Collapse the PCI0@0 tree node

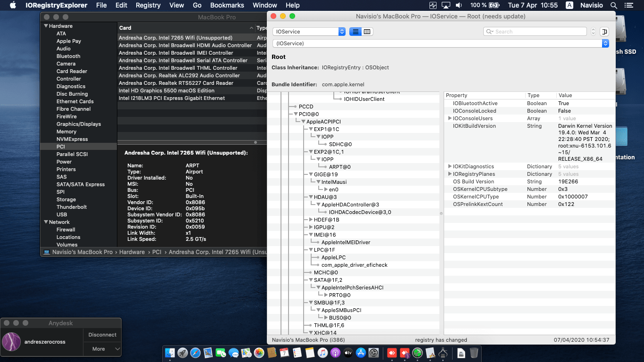point(295,114)
